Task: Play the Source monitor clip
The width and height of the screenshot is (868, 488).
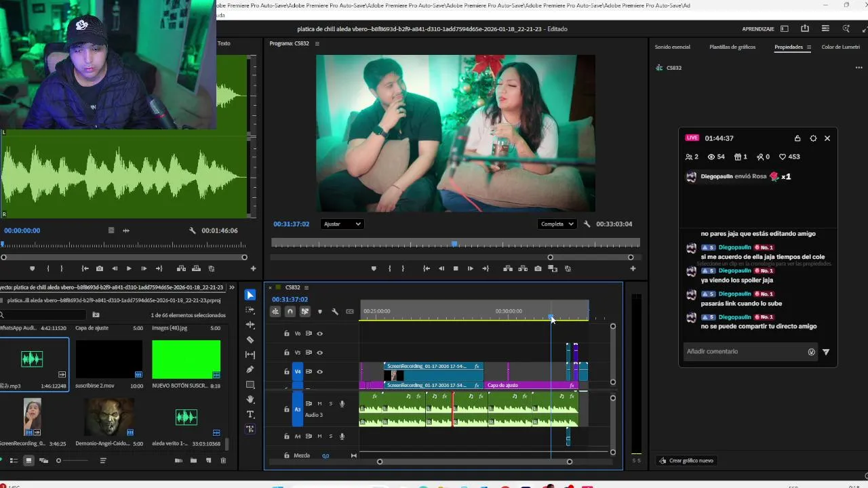Action: (x=129, y=268)
